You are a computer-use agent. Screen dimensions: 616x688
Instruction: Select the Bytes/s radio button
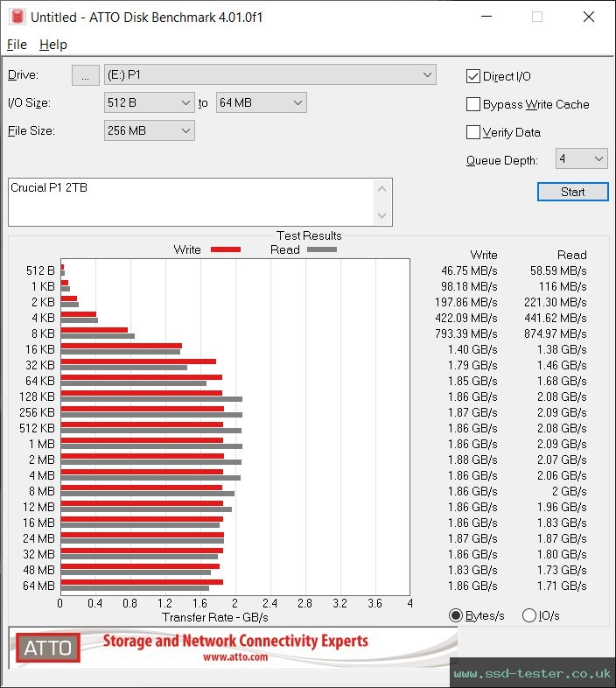456,615
